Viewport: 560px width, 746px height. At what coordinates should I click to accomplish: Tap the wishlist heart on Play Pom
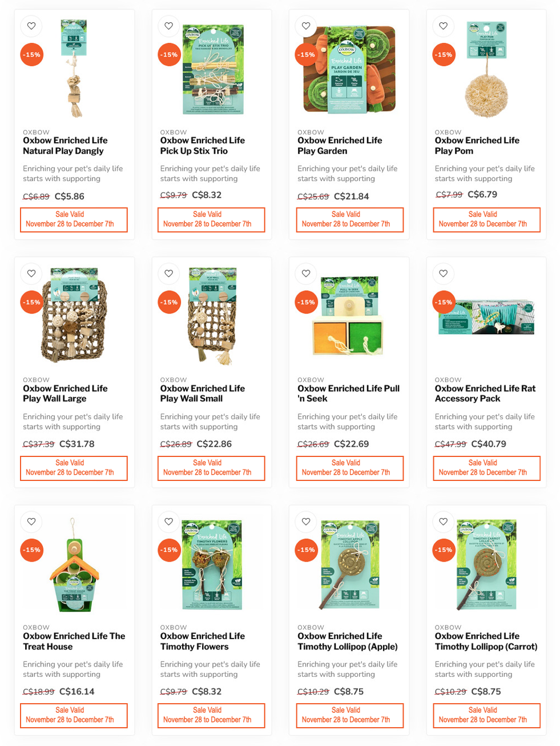click(444, 26)
